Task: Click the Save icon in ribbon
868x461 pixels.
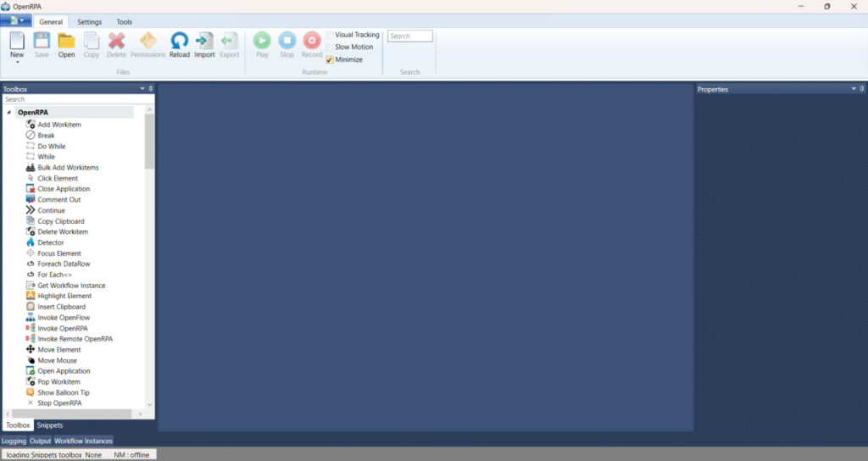Action: coord(42,41)
